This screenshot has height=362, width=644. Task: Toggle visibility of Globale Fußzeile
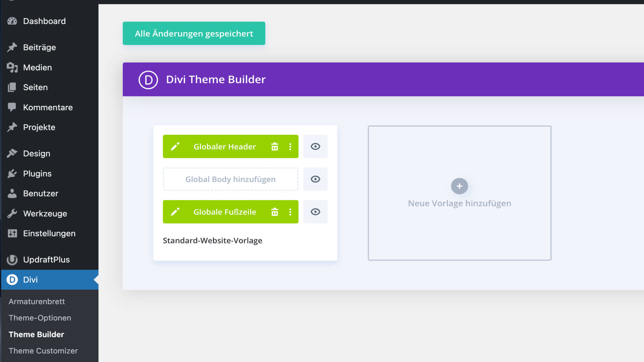point(315,212)
